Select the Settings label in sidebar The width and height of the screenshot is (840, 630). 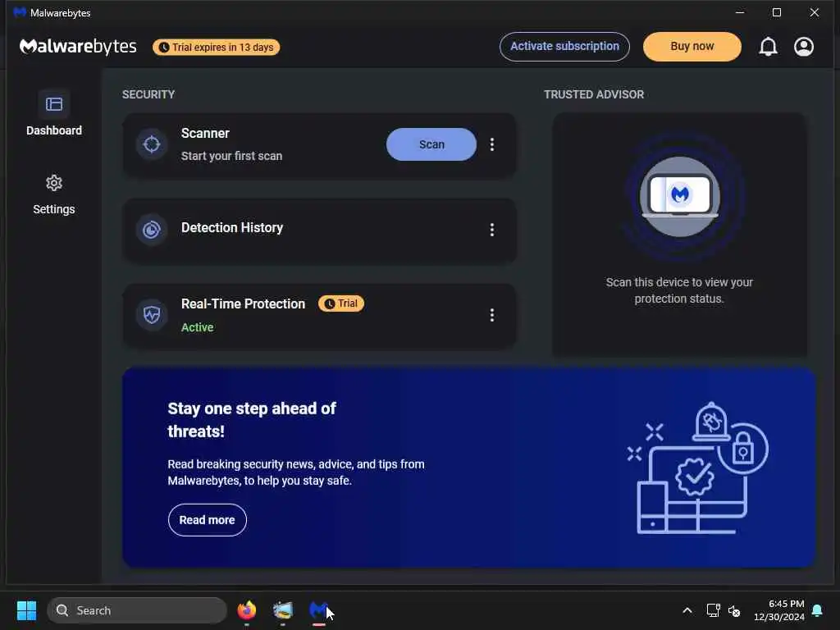pos(54,209)
